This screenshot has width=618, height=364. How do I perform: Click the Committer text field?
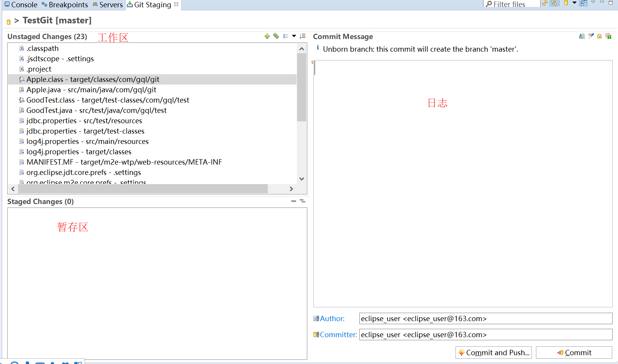click(486, 335)
